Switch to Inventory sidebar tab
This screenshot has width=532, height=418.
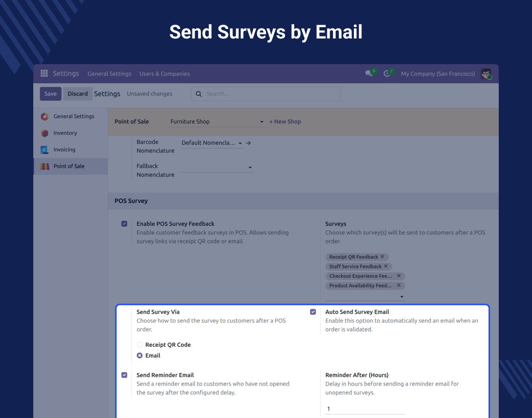(x=71, y=133)
